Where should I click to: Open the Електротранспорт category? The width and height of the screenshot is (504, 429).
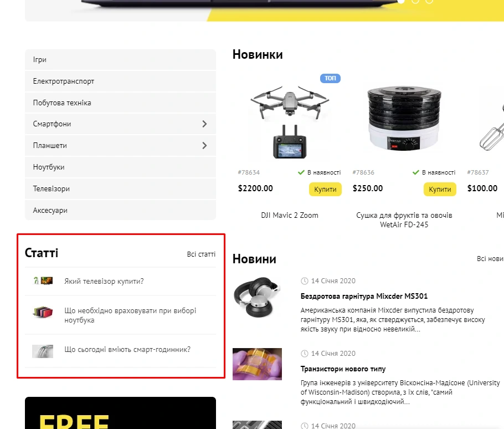[x=120, y=81]
